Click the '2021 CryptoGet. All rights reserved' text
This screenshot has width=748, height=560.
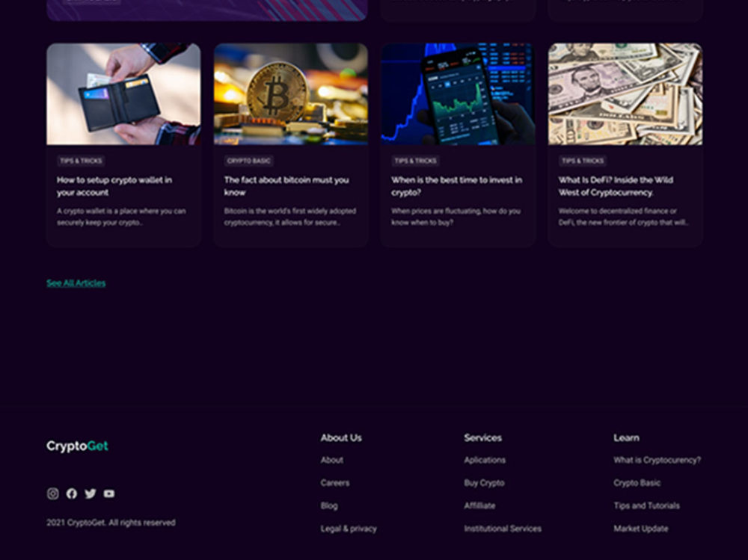coord(111,523)
